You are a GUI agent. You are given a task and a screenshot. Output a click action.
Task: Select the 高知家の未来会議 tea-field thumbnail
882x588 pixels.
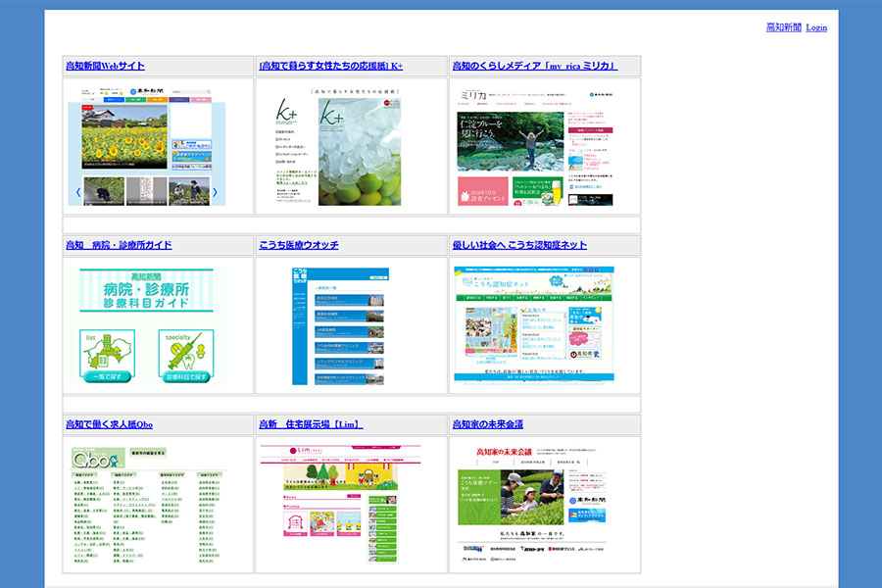point(533,505)
